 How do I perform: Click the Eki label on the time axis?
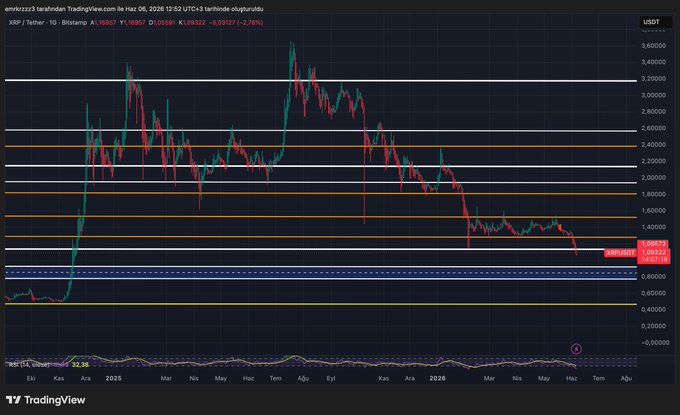[x=31, y=378]
